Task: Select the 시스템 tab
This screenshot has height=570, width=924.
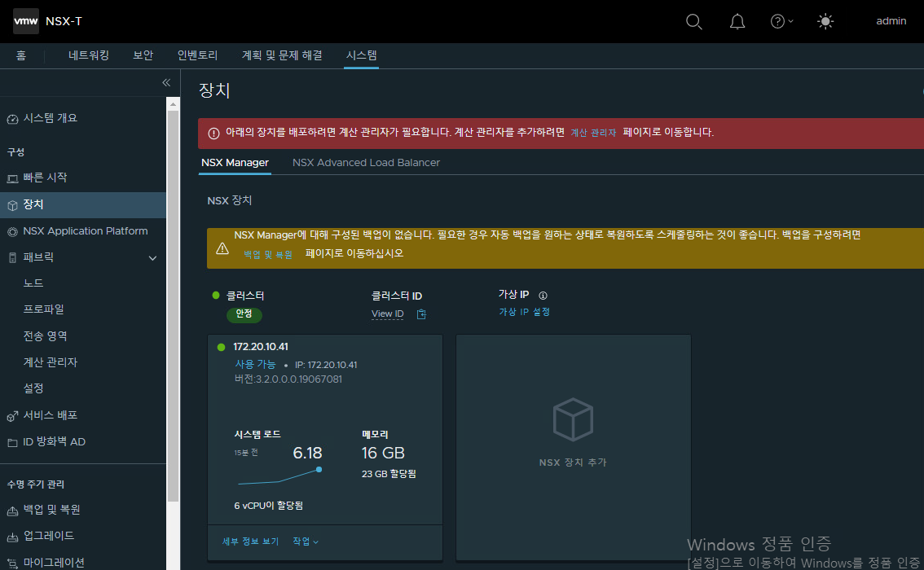Action: point(361,55)
